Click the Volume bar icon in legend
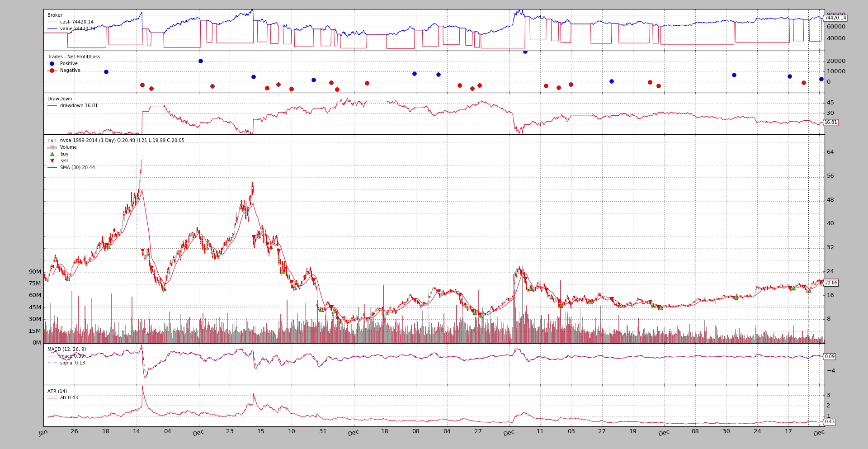This screenshot has width=868, height=449. tap(52, 147)
